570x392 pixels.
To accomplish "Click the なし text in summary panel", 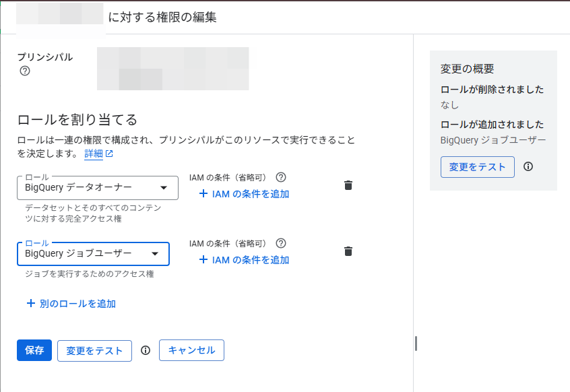I will pyautogui.click(x=449, y=105).
